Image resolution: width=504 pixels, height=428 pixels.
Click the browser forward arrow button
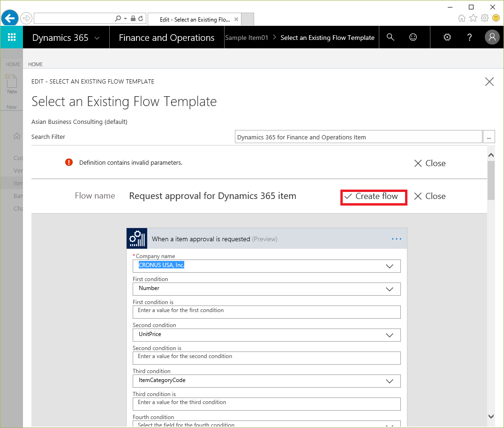click(26, 18)
